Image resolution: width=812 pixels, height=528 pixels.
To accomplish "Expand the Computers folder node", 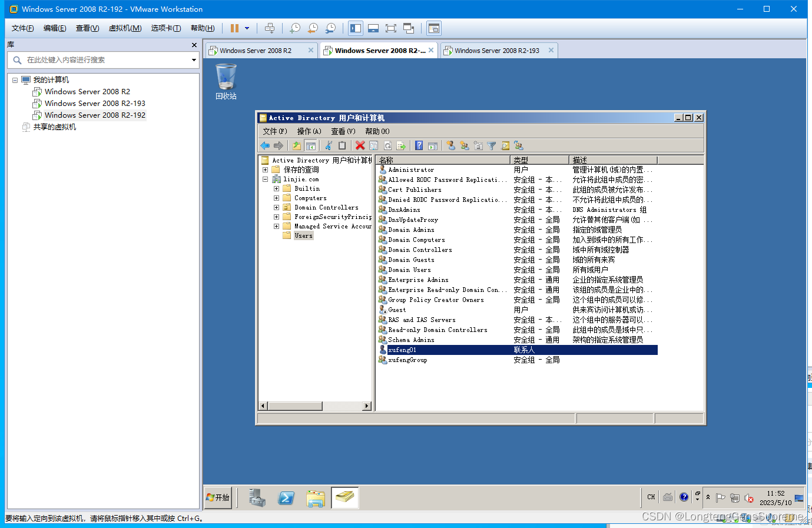I will click(276, 198).
